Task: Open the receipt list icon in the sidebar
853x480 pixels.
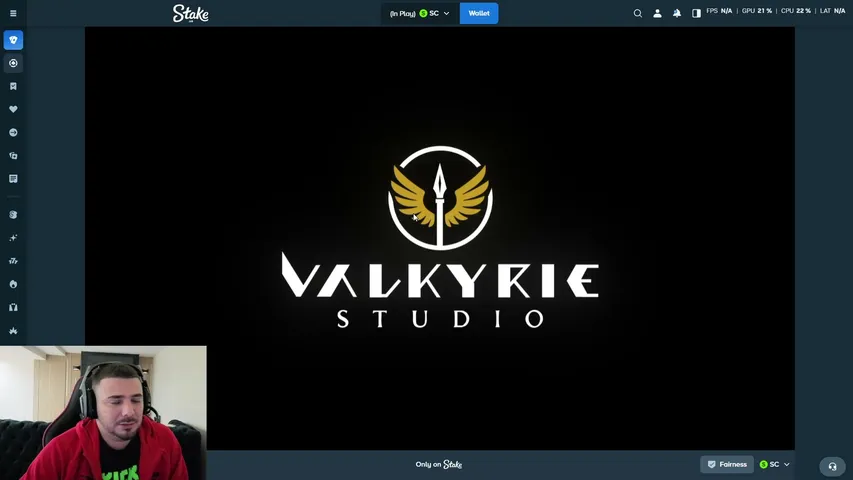Action: pos(13,179)
